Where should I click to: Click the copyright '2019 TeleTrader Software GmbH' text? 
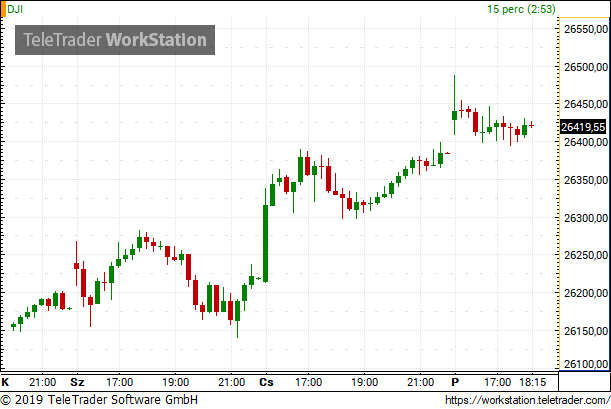pos(99,400)
